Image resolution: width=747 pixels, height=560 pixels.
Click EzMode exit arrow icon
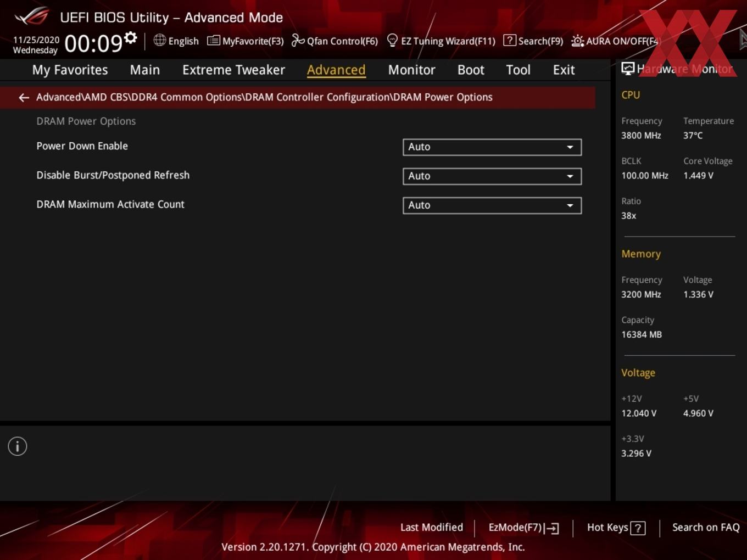click(551, 528)
